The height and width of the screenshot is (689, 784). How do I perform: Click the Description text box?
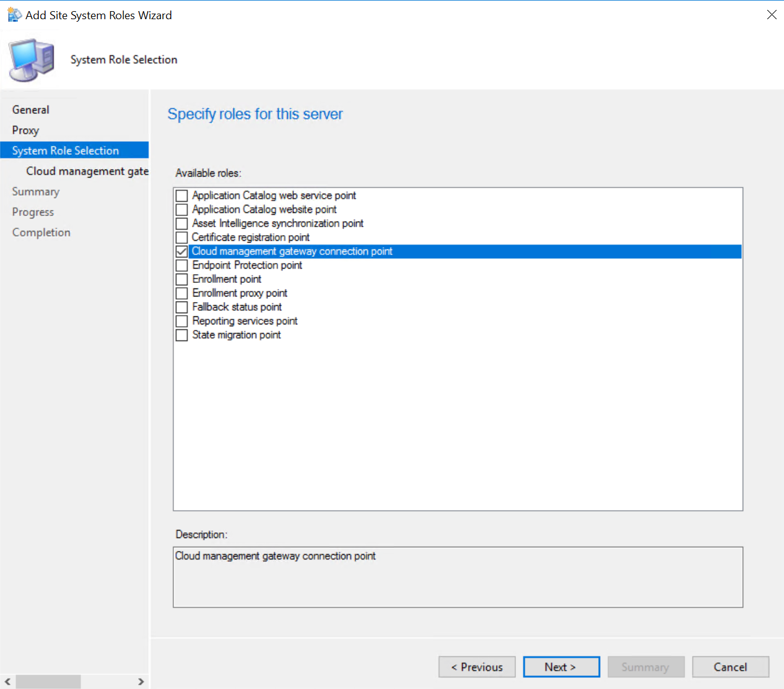(x=458, y=577)
